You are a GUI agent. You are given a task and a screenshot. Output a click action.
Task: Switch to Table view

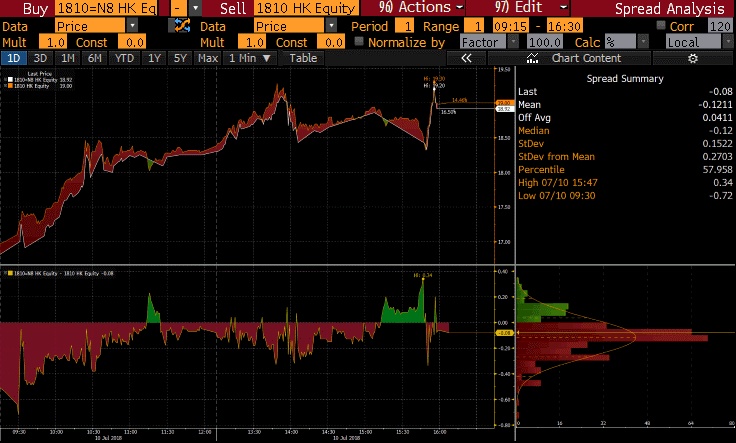coord(303,58)
